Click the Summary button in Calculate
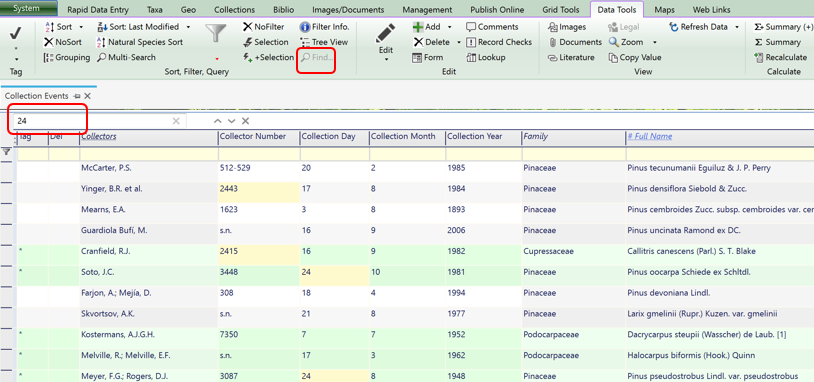 (777, 42)
